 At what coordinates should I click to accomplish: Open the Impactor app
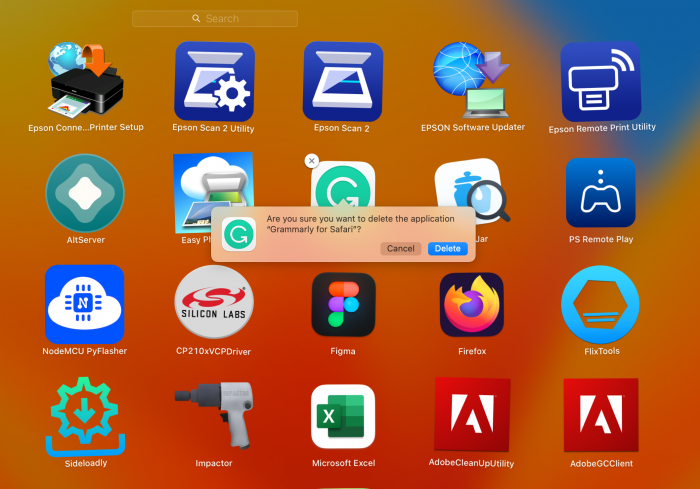coord(214,415)
